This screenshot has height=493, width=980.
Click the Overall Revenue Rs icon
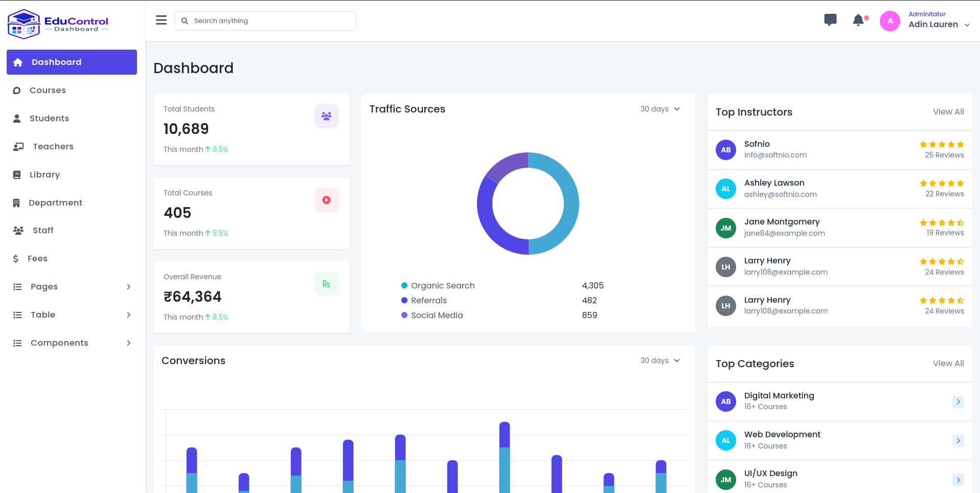pyautogui.click(x=326, y=284)
